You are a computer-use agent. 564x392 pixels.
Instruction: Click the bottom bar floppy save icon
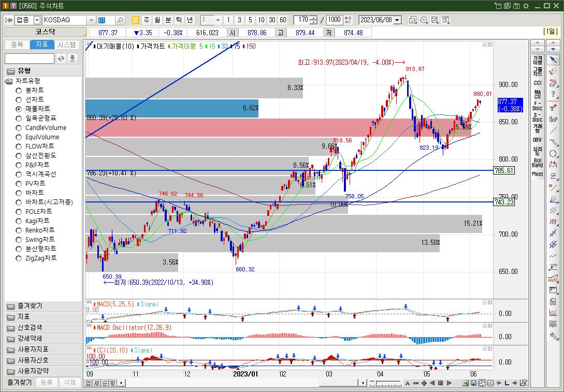tap(474, 383)
